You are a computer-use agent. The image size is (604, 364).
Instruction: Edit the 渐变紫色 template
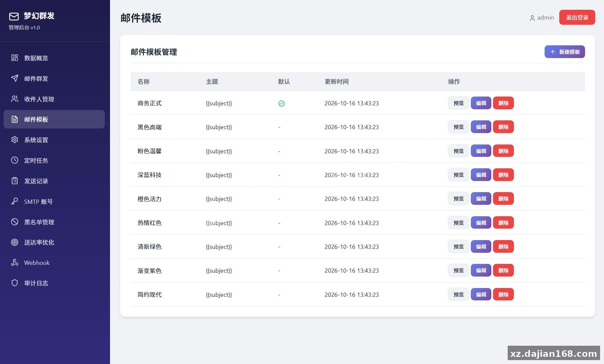481,270
